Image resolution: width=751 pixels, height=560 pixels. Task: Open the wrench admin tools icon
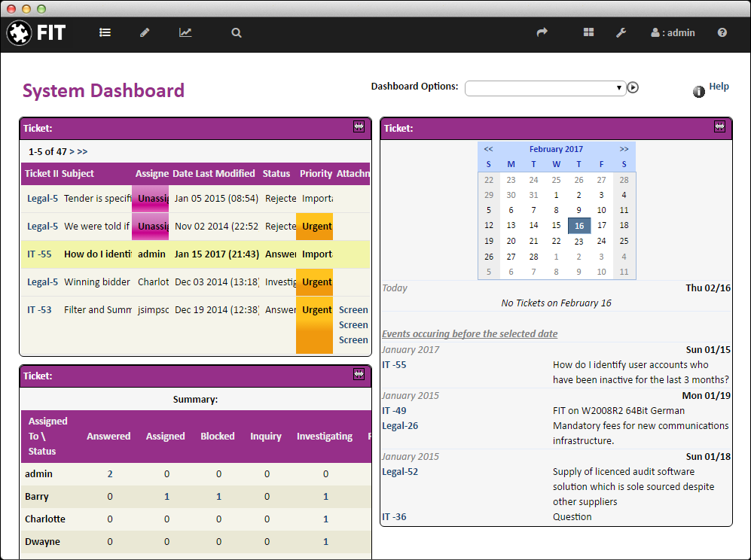[x=621, y=32]
